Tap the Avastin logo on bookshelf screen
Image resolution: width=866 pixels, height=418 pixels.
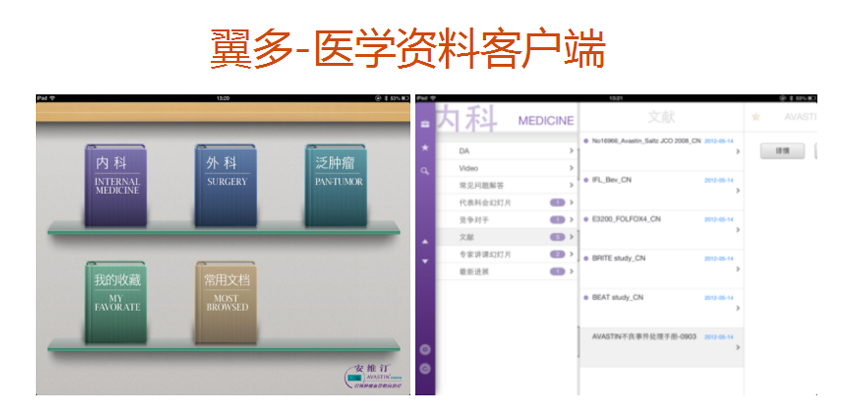[x=373, y=376]
